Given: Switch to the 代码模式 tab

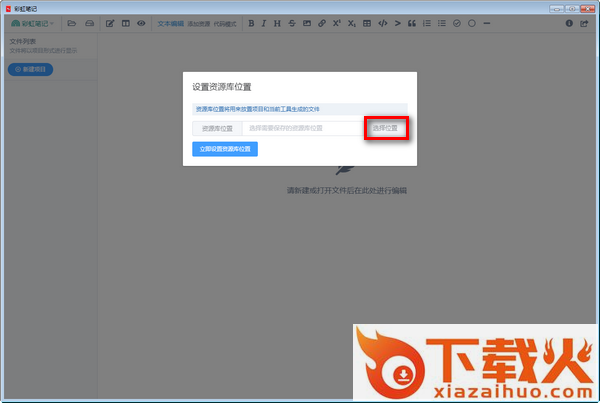Looking at the screenshot, I should [226, 23].
